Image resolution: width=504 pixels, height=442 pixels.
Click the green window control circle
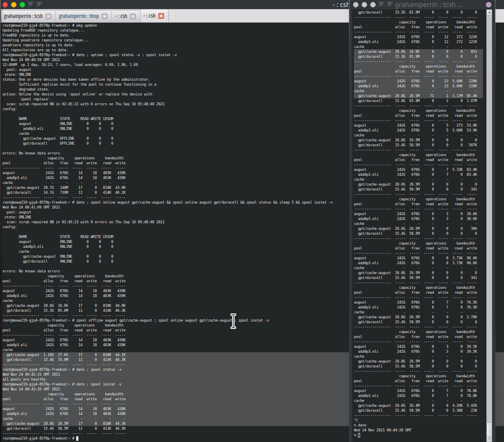[22, 5]
